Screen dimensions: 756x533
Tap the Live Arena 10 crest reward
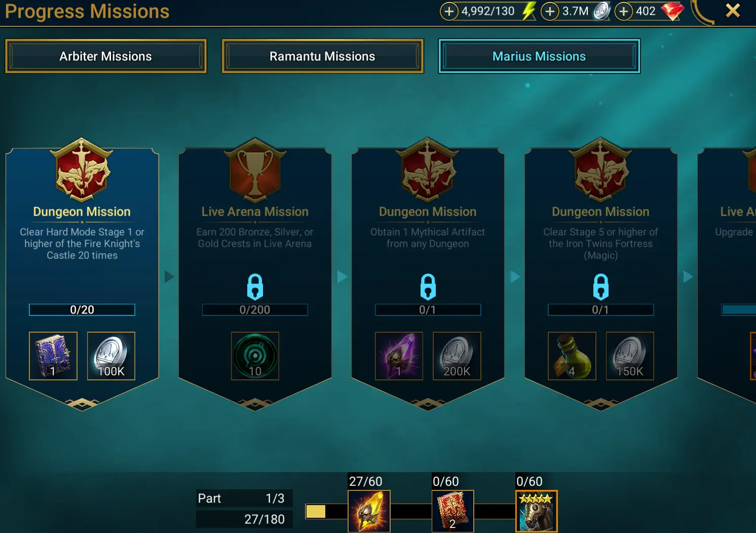[x=255, y=356]
